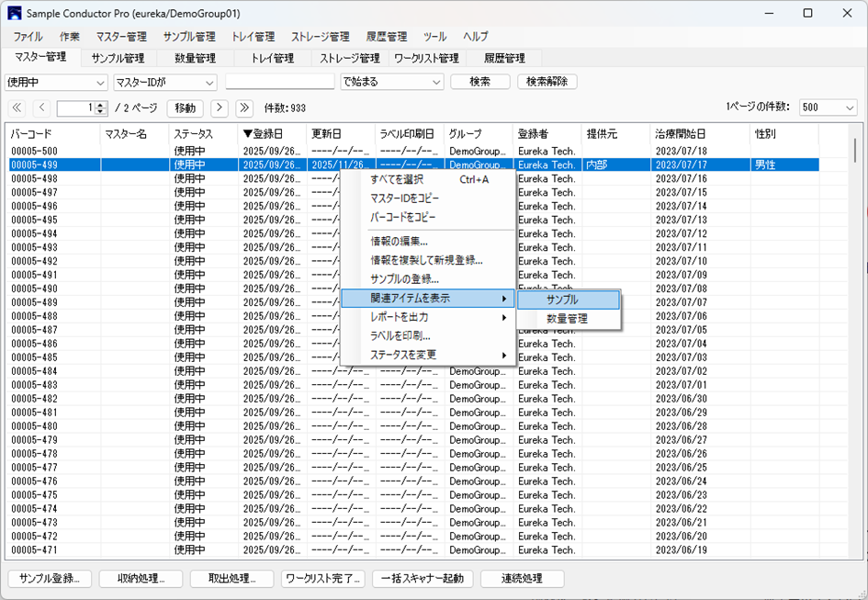Click the next page arrow button
The width and height of the screenshot is (868, 600).
point(220,108)
